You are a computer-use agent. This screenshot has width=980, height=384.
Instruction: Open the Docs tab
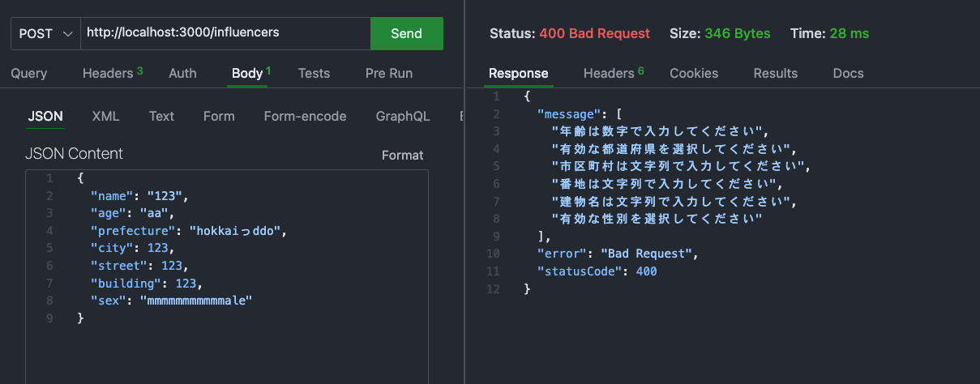coord(848,73)
